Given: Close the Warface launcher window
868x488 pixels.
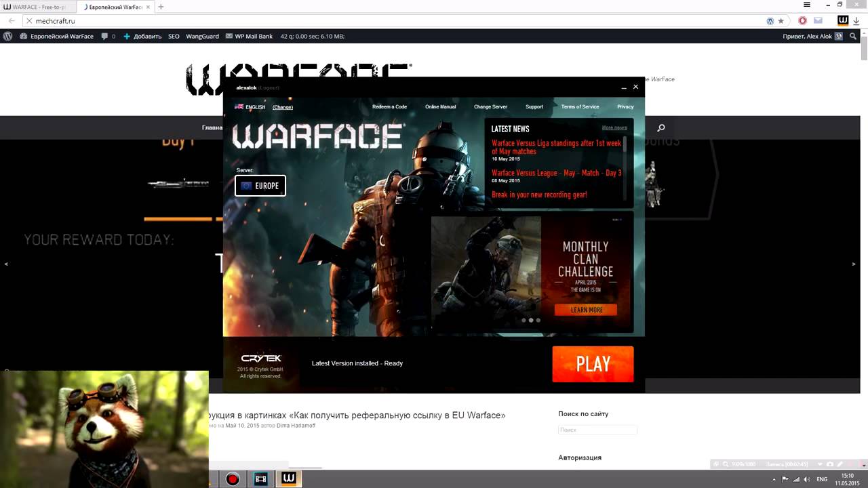Looking at the screenshot, I should click(x=635, y=87).
